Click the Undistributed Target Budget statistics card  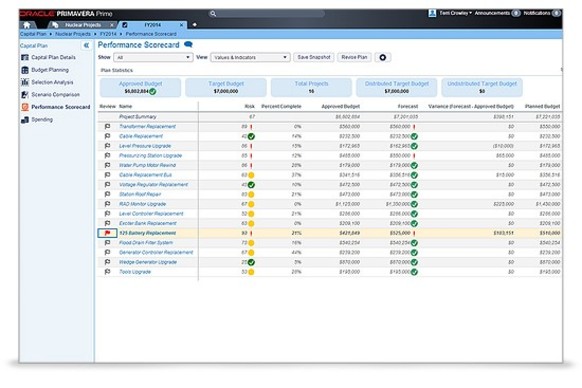(x=482, y=88)
